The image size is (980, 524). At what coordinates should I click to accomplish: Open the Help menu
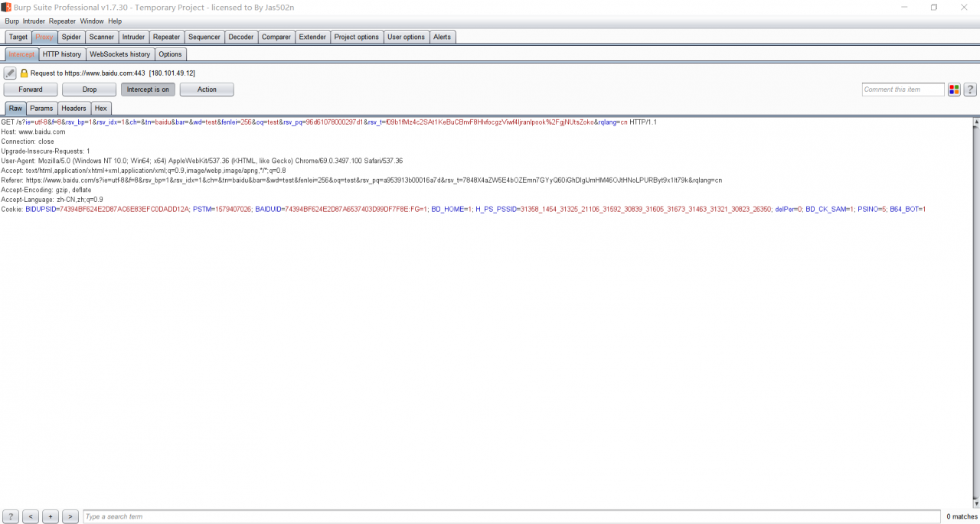[x=115, y=21]
